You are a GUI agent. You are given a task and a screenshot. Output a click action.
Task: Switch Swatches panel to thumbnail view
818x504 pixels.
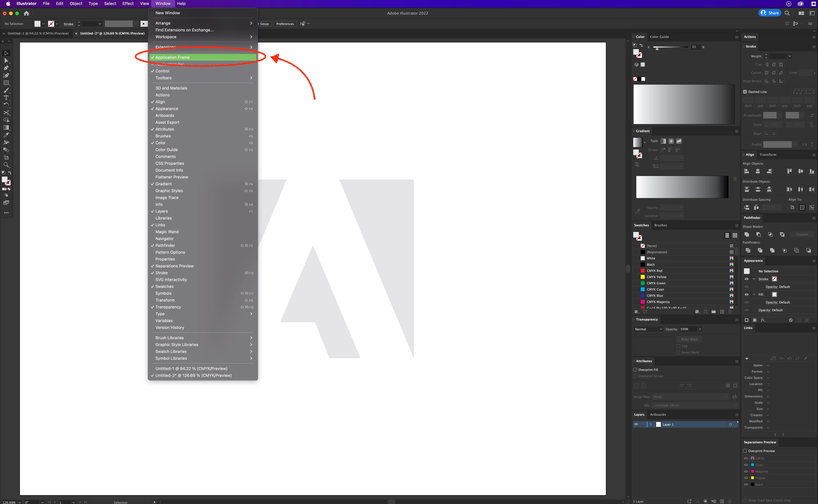(x=735, y=235)
